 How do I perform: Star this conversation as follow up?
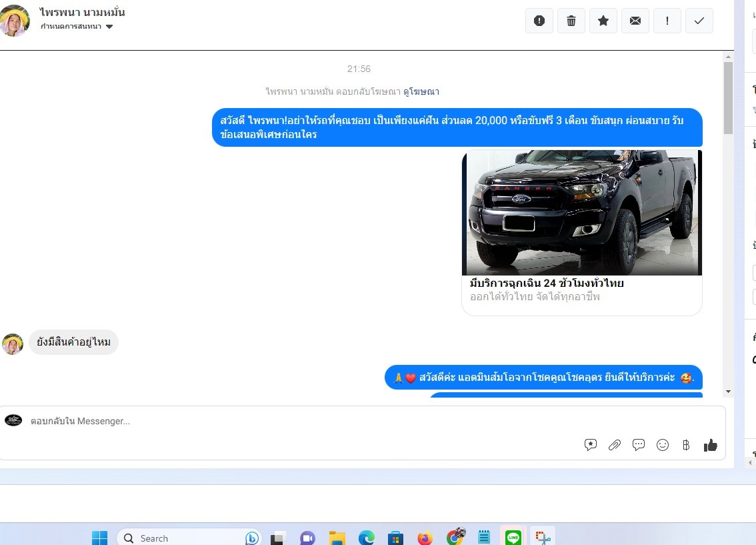[603, 21]
